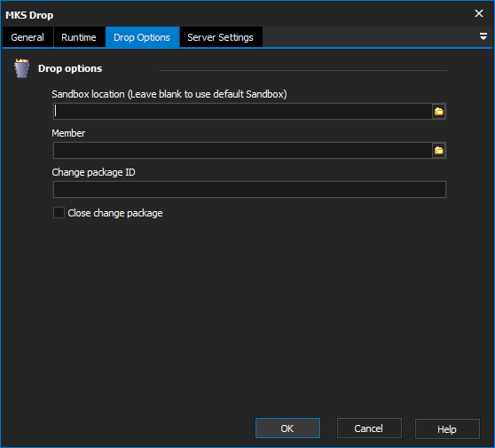Confirm with the OK button
The image size is (495, 448).
[x=287, y=428]
